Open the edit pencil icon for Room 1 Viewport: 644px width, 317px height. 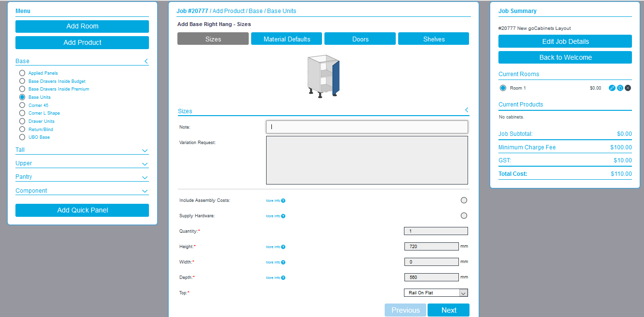(x=612, y=88)
